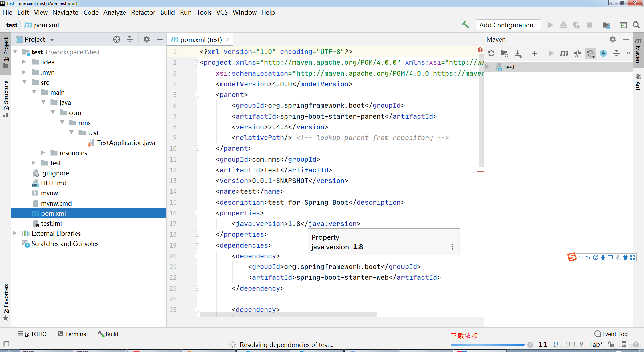Open the Project panel gear settings
Image resolution: width=644 pixels, height=352 pixels.
(x=147, y=39)
